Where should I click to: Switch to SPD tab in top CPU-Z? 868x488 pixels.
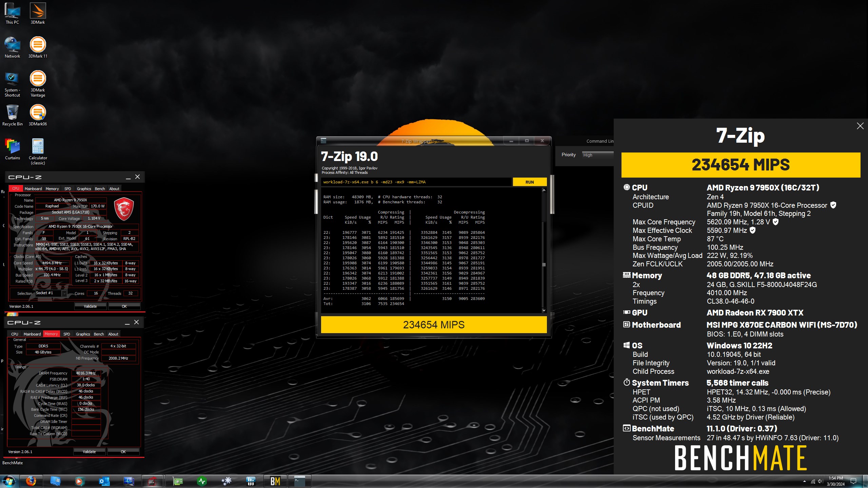[x=68, y=189]
